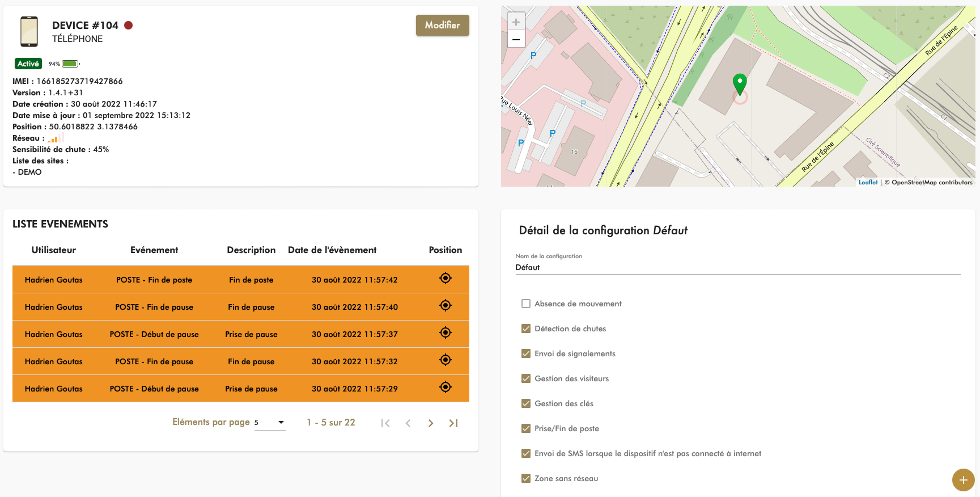Show position for event at 11:57:37

(446, 332)
